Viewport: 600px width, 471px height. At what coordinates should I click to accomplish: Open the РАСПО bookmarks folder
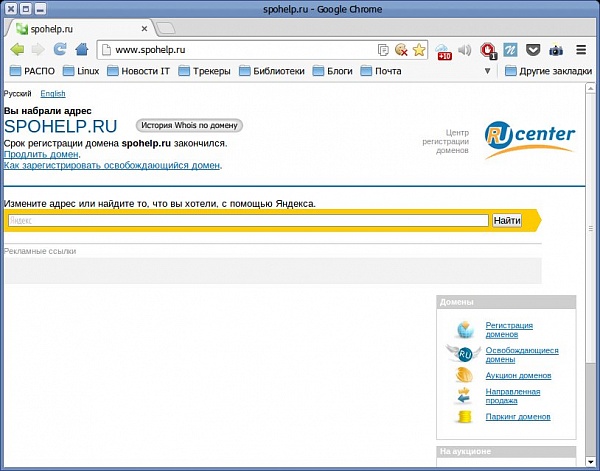pyautogui.click(x=32, y=71)
